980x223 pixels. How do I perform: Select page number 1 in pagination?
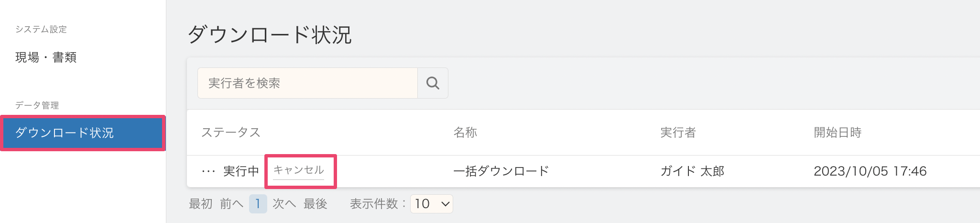(258, 204)
